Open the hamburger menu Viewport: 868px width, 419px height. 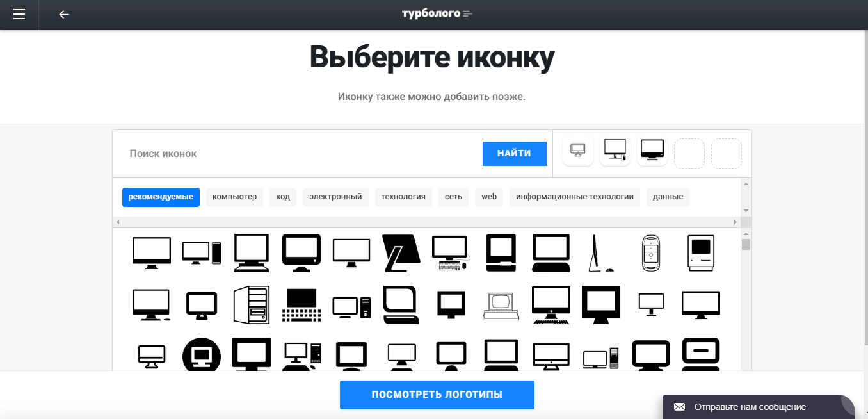(19, 15)
